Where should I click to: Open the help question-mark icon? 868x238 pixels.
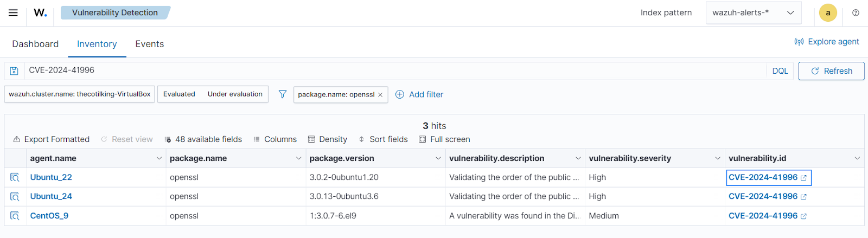856,12
